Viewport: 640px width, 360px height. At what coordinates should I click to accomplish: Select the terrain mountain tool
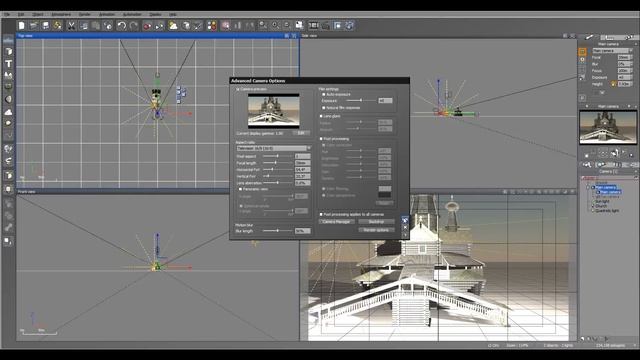tap(8, 76)
